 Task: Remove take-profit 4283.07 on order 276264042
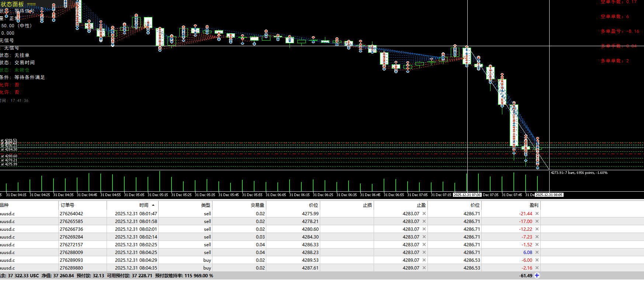click(x=424, y=213)
